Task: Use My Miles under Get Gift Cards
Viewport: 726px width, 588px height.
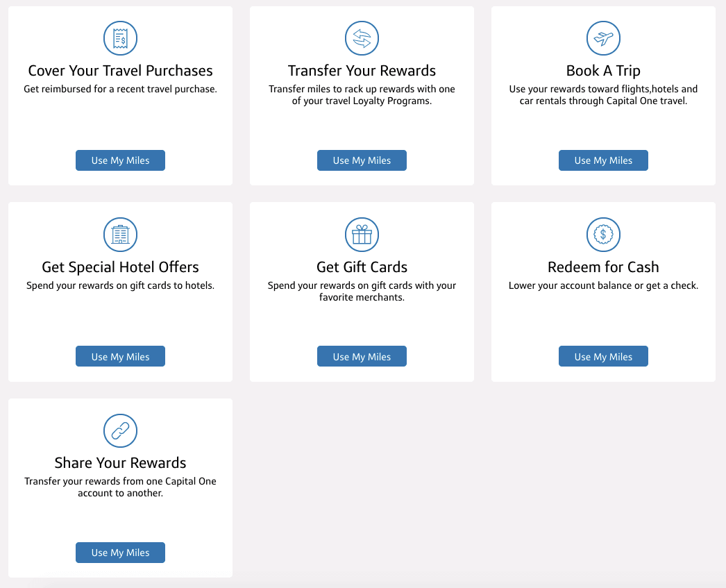Action: 362,356
